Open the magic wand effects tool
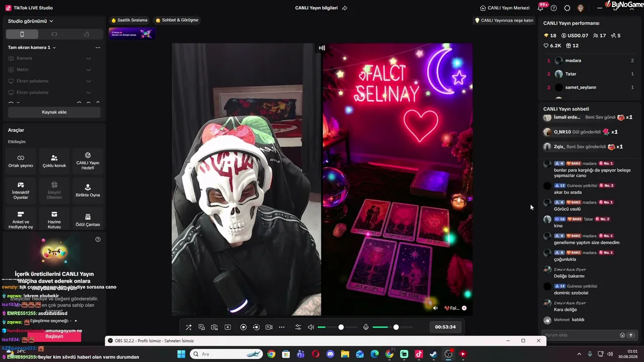 click(189, 327)
